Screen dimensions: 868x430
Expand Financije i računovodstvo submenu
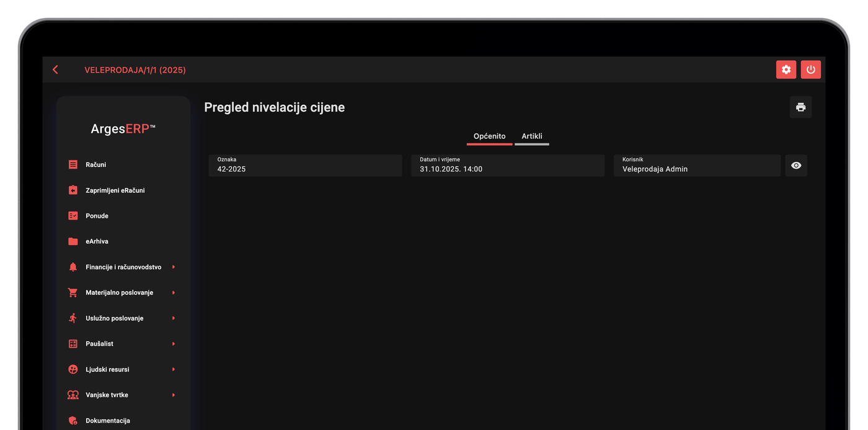coord(174,267)
